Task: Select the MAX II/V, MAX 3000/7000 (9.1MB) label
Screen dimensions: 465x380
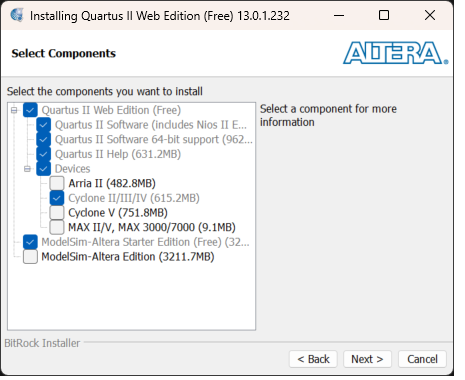Action: [152, 227]
